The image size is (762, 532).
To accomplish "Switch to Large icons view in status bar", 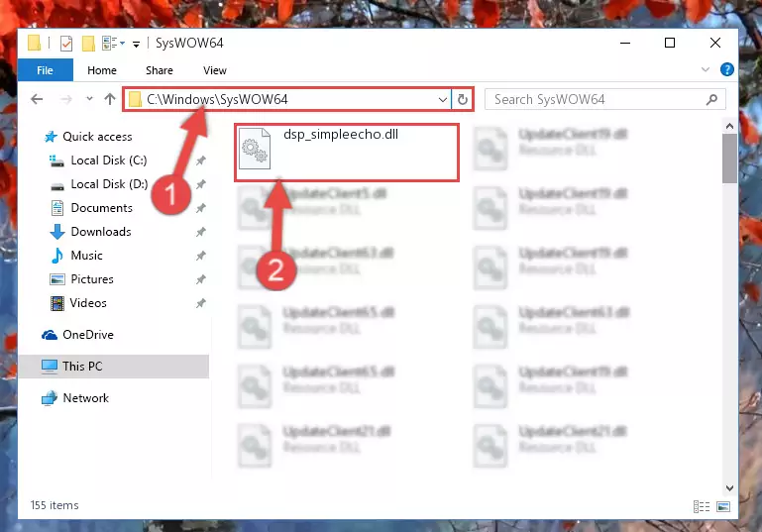I will coord(723,506).
